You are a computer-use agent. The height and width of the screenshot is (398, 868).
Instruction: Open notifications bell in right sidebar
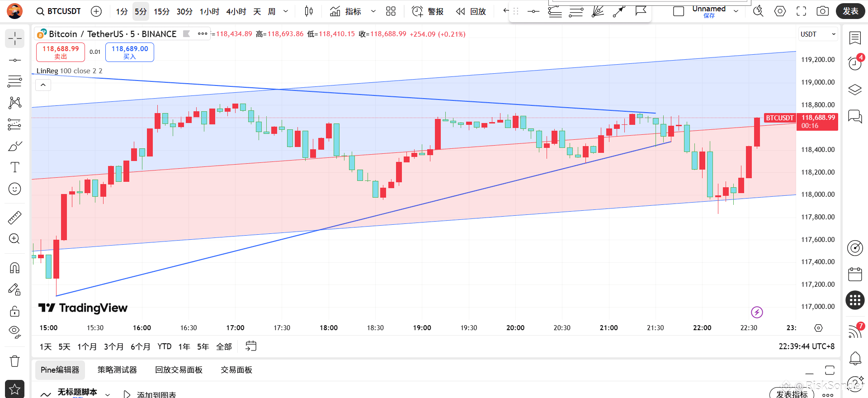tap(855, 358)
